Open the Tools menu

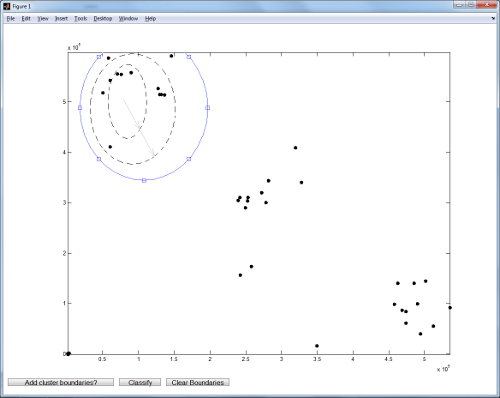tap(81, 19)
